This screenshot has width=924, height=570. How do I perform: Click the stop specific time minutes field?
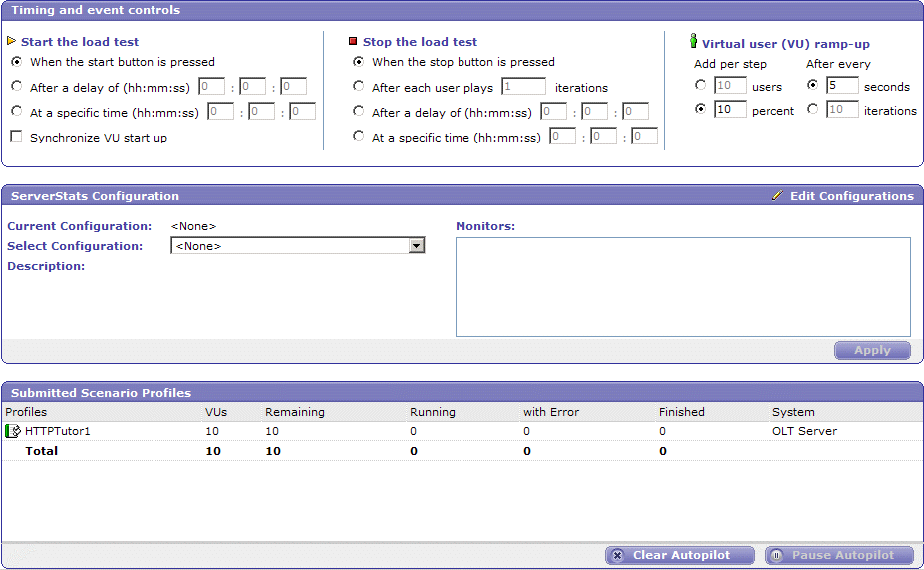point(603,136)
